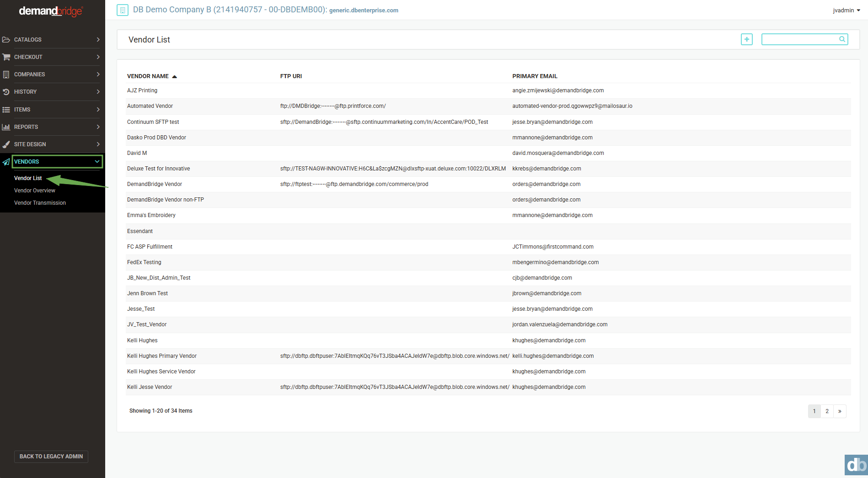The height and width of the screenshot is (478, 868).
Task: Click the db badge in bottom corner
Action: [x=856, y=465]
